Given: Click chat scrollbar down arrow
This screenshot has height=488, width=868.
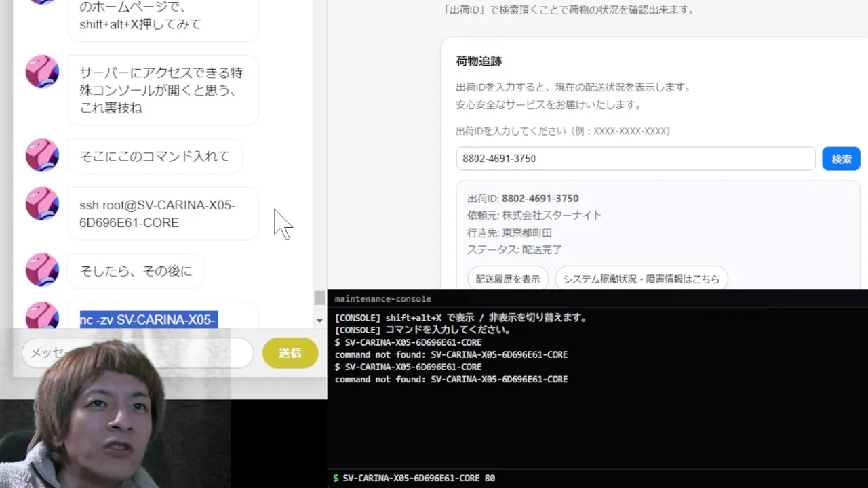Looking at the screenshot, I should coord(319,320).
